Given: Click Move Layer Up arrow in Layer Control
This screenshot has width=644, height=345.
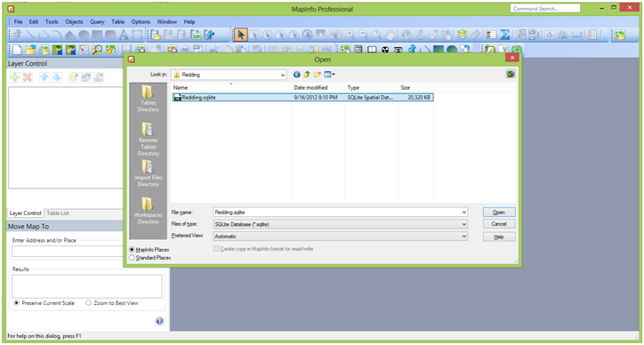Looking at the screenshot, I should (x=44, y=77).
